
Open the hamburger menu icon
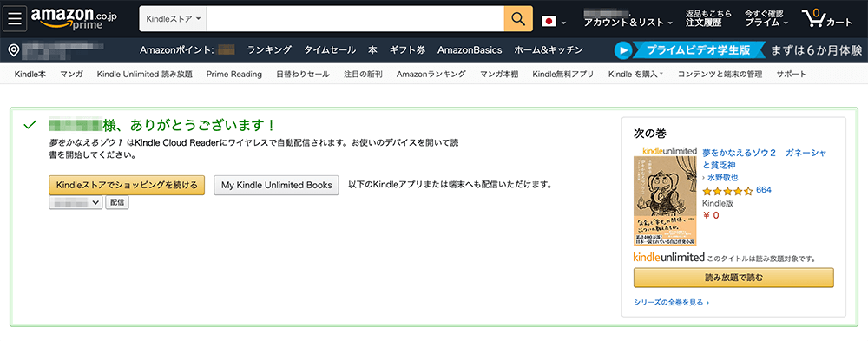[15, 19]
